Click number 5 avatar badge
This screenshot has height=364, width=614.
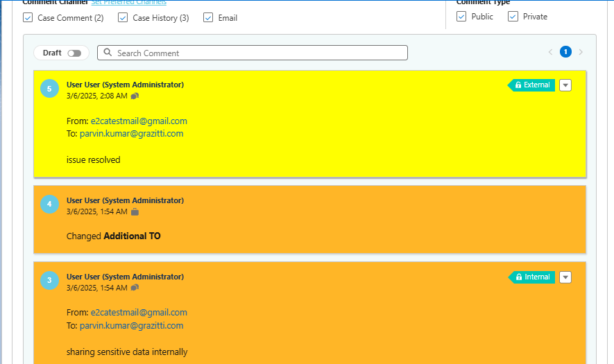pos(49,89)
